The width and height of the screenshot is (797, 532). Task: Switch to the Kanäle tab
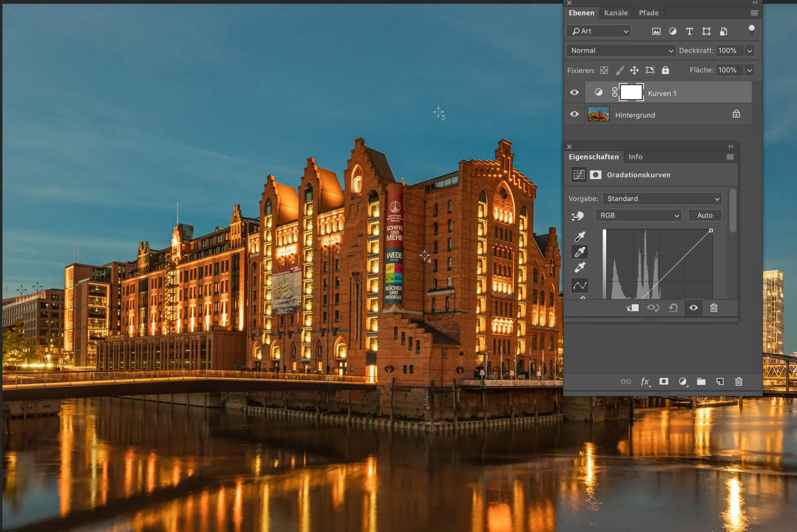[616, 13]
